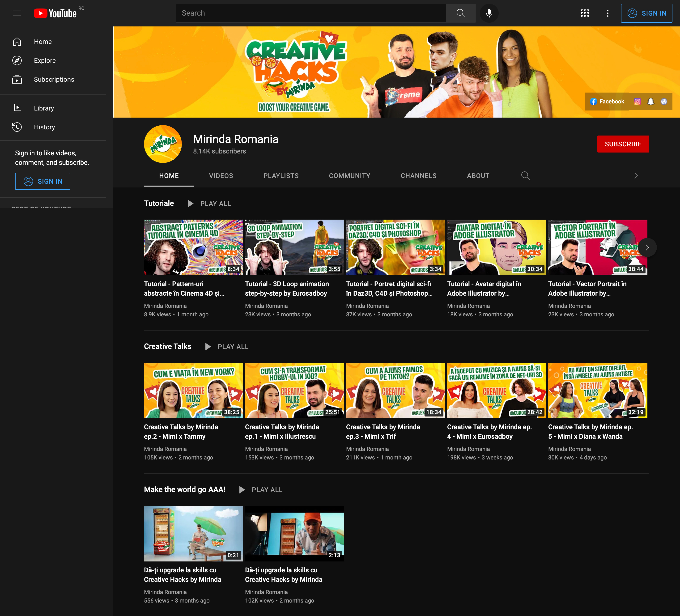Click the sidebar SIGN IN button
Screen dimensions: 680x616
43,181
